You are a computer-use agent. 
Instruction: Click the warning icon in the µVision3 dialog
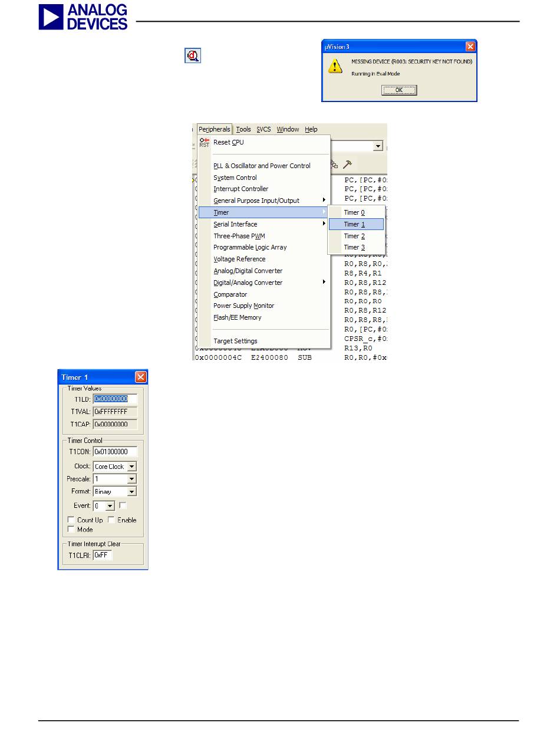pos(335,67)
